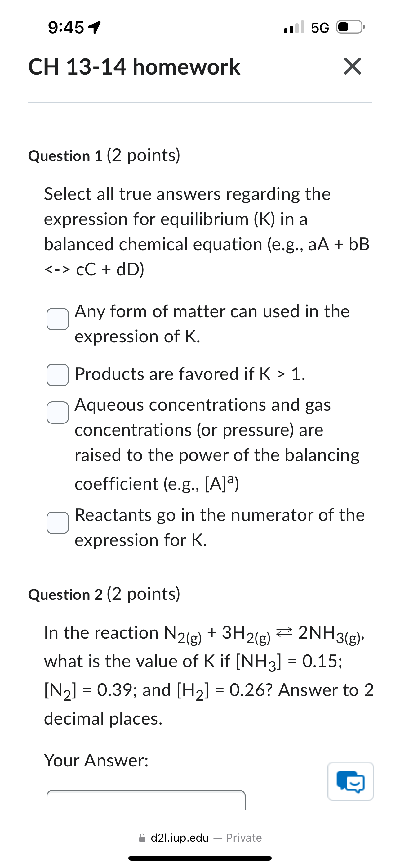Tap the lock icon beside d2l.iup.edu

143,838
